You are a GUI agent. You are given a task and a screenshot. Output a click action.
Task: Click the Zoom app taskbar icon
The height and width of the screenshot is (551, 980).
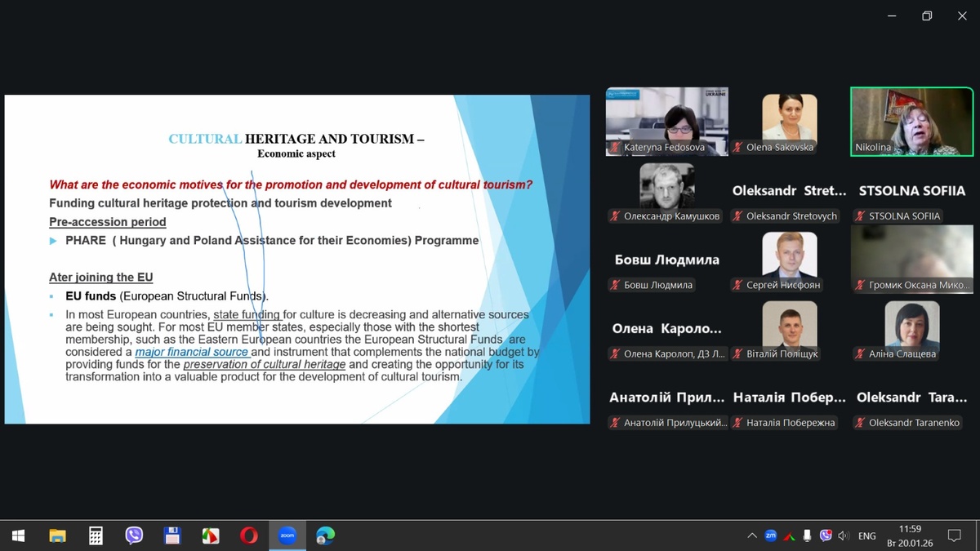tap(287, 535)
